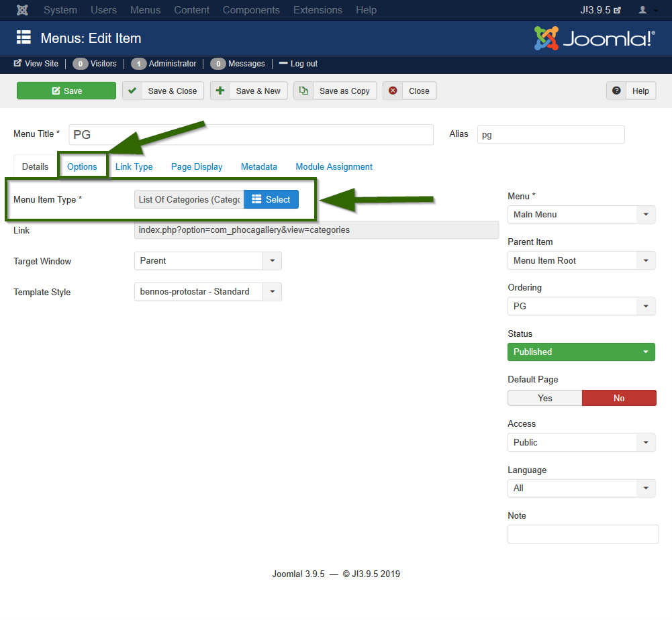The image size is (672, 620).
Task: Click Select for Menu Item Type
Action: click(x=271, y=199)
